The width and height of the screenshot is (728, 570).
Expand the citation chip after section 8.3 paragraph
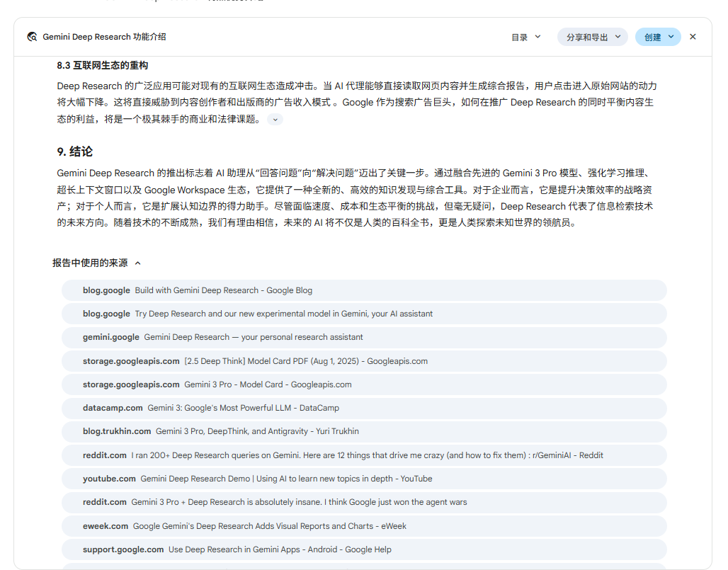point(275,120)
